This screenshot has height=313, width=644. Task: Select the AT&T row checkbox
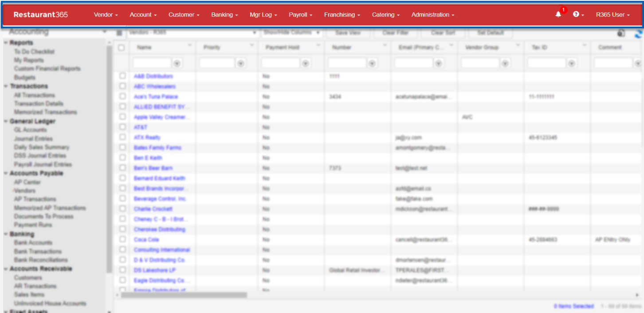(x=122, y=127)
